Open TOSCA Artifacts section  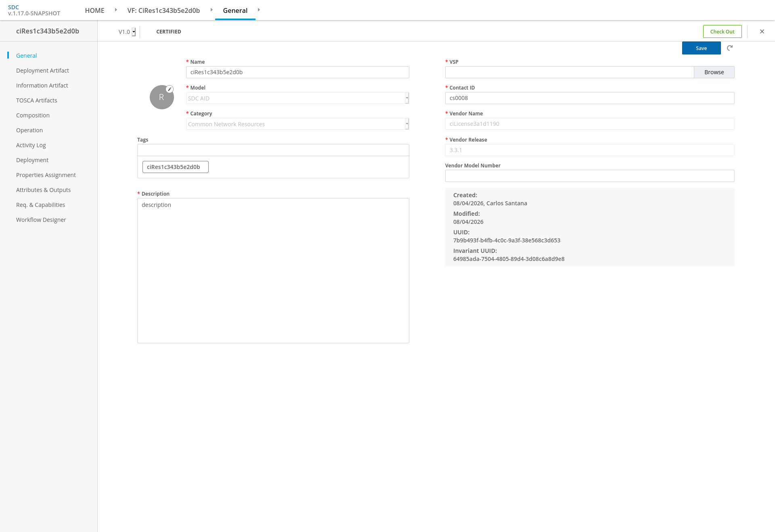coord(36,100)
